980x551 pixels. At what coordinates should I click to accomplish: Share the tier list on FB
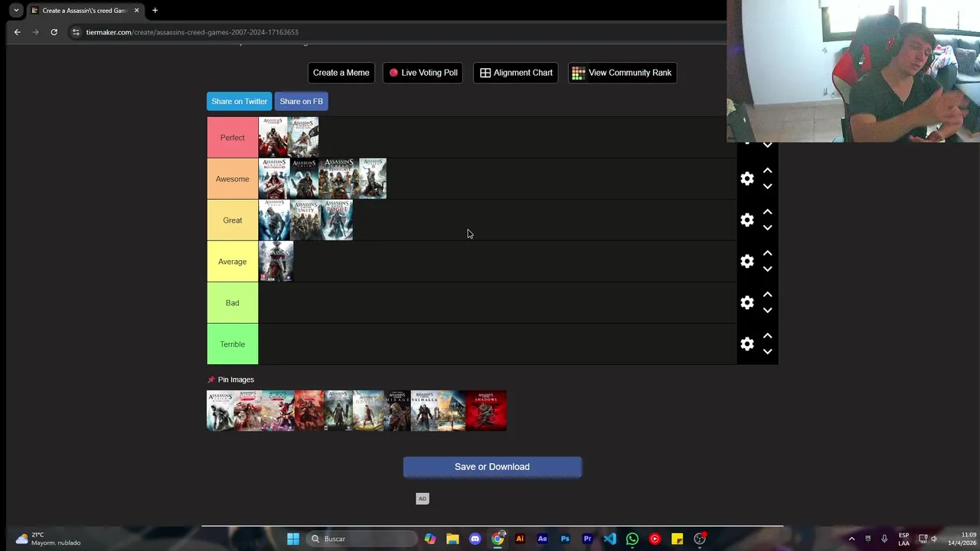(x=301, y=101)
